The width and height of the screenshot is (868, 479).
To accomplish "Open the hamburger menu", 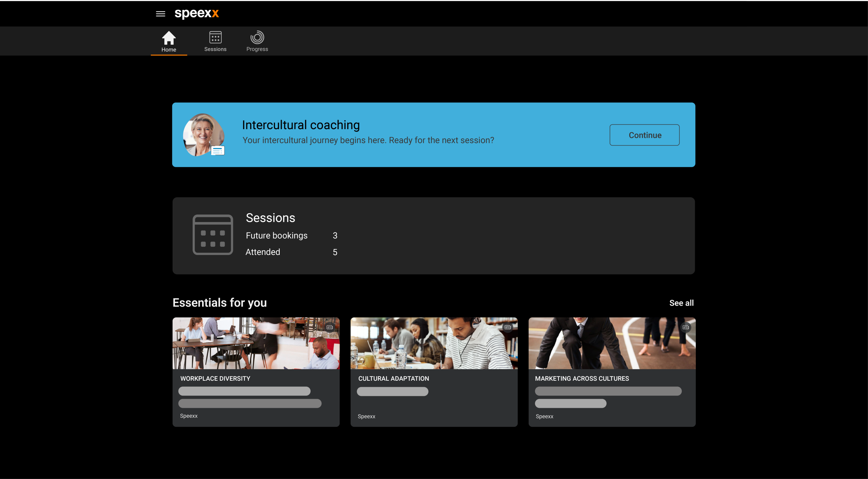I will (160, 14).
